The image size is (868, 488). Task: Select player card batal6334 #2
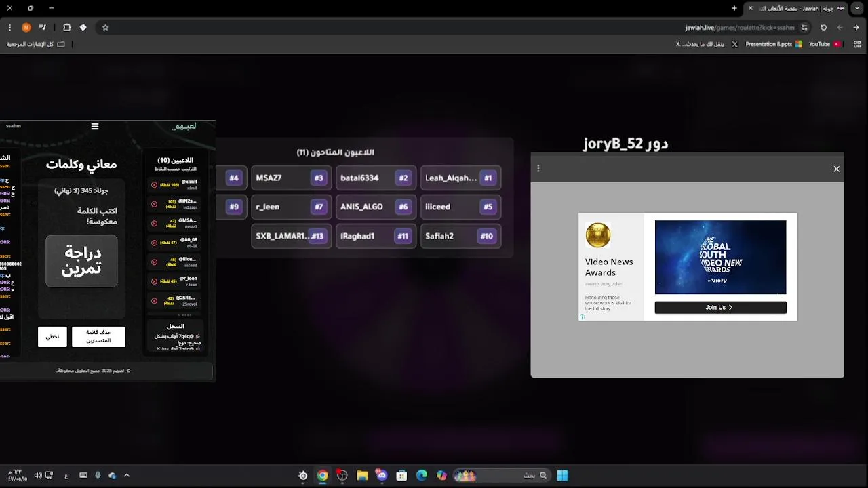point(376,178)
